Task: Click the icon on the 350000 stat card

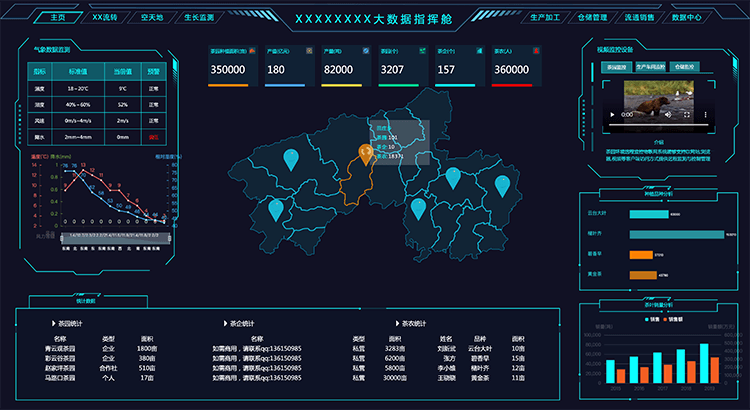Action: 253,51
